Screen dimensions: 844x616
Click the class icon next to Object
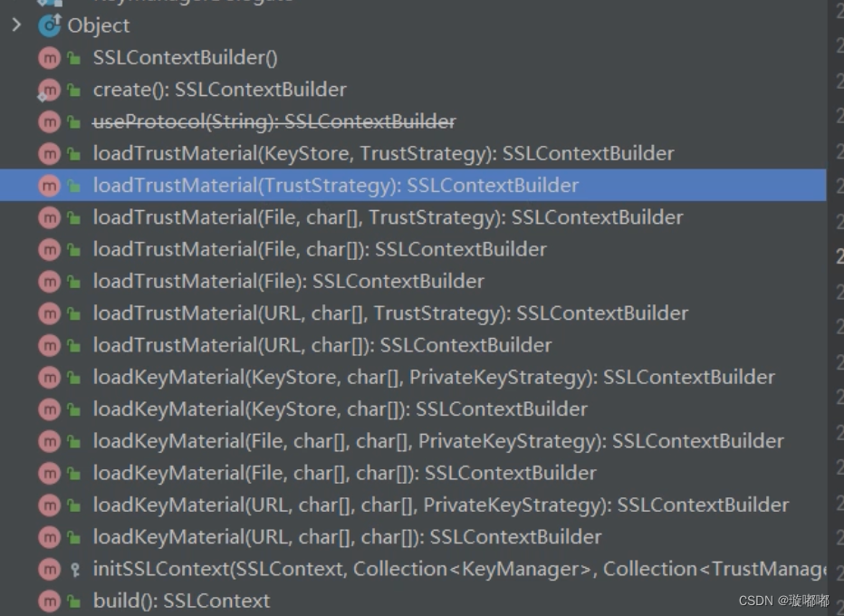click(x=52, y=25)
